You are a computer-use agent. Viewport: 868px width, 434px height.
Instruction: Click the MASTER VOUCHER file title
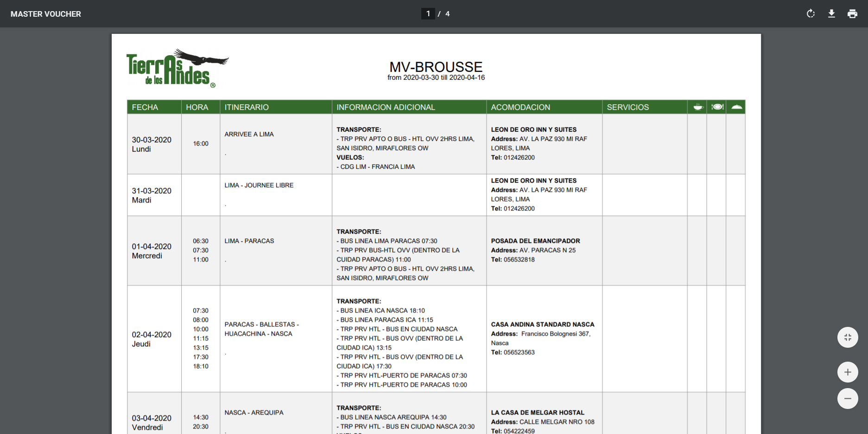(x=46, y=14)
